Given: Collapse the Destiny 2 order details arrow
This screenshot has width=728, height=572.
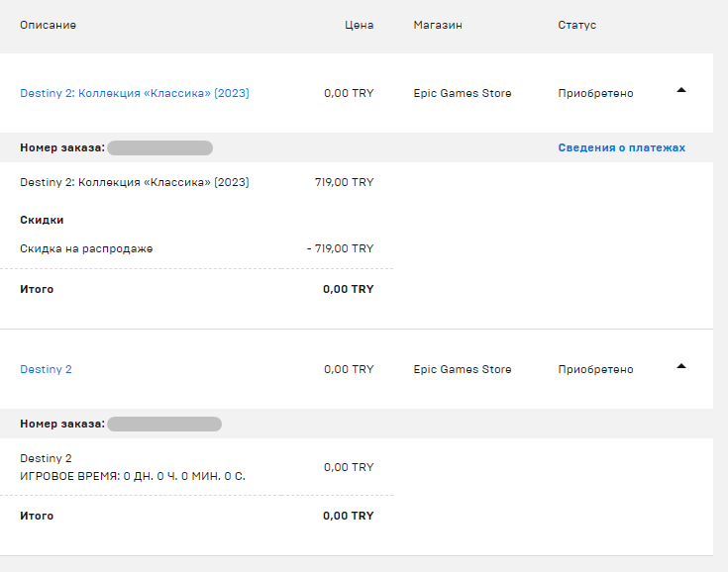Looking at the screenshot, I should coord(681,366).
